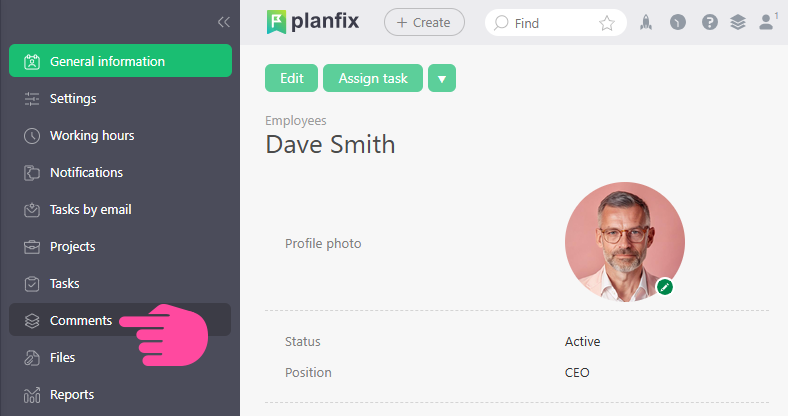
Task: Click the Planfix logo
Action: [x=312, y=21]
